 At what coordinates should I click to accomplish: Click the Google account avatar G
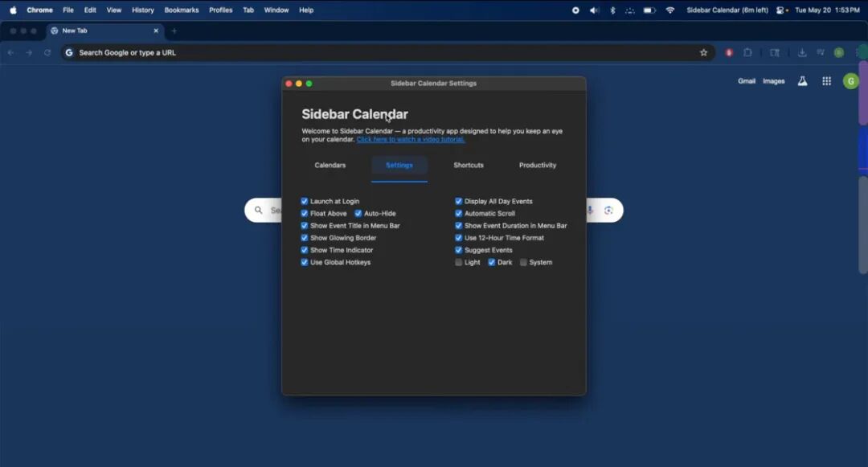point(850,81)
